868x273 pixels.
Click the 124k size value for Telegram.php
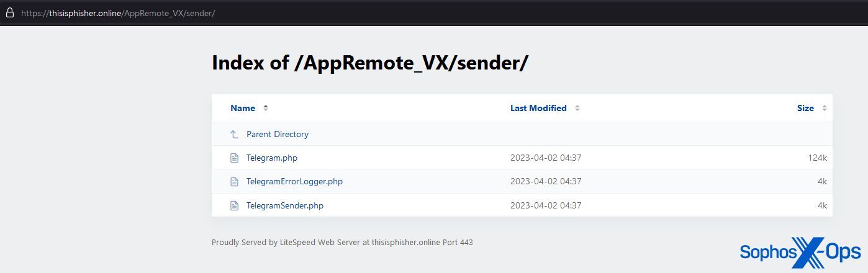coord(817,158)
